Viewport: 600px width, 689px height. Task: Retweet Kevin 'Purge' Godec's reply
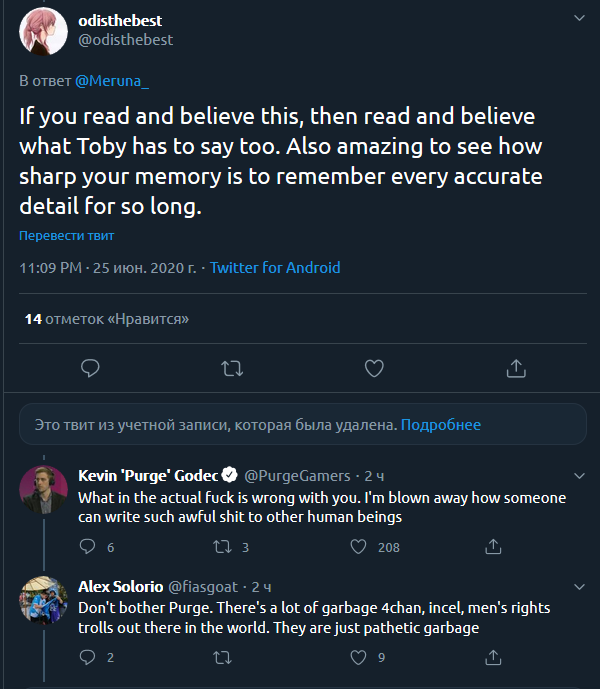224,547
